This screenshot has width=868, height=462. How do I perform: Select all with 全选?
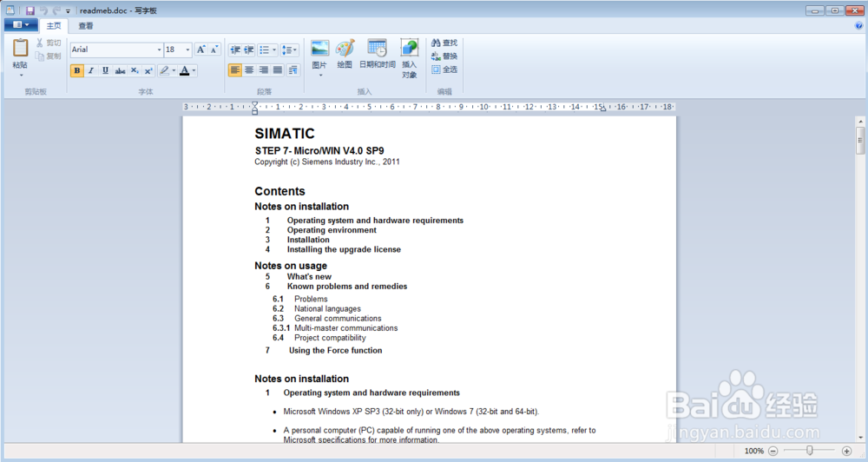coord(444,69)
